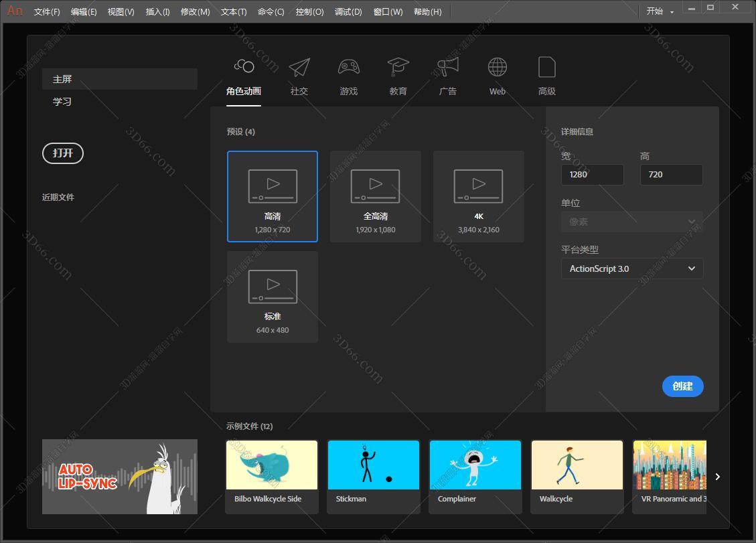Open the Stickman sample file thumbnail

pyautogui.click(x=373, y=464)
